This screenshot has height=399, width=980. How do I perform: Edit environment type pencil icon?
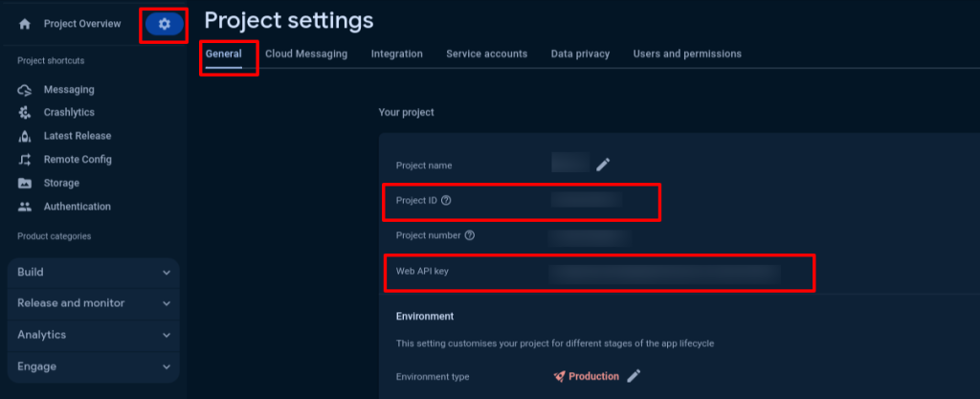point(634,376)
